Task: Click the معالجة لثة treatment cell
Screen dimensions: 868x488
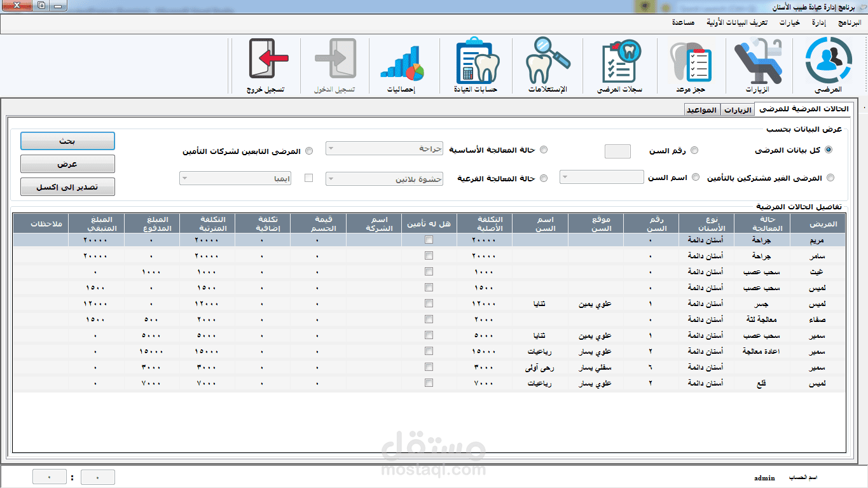Action: 762,319
